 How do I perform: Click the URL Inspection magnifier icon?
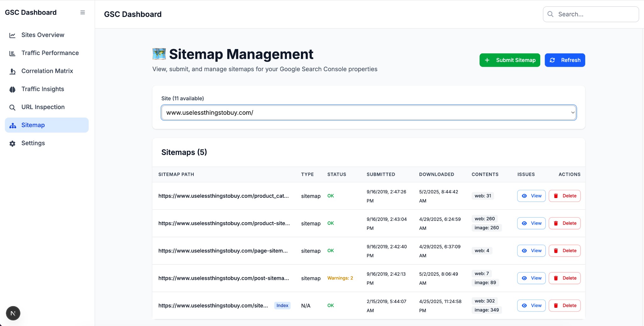click(x=12, y=108)
